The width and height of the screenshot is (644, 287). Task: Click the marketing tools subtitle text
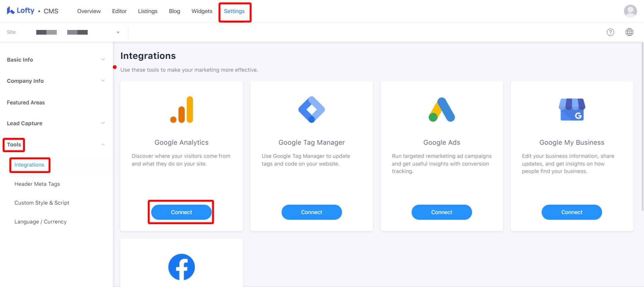point(189,70)
